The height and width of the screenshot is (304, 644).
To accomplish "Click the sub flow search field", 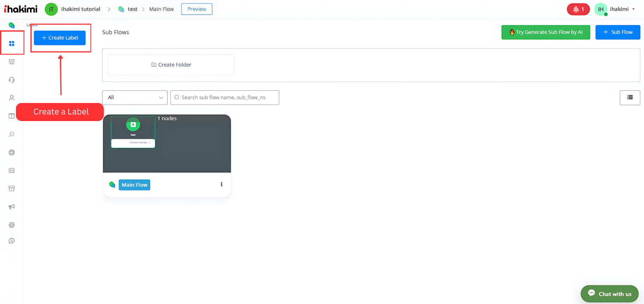I will [x=225, y=98].
